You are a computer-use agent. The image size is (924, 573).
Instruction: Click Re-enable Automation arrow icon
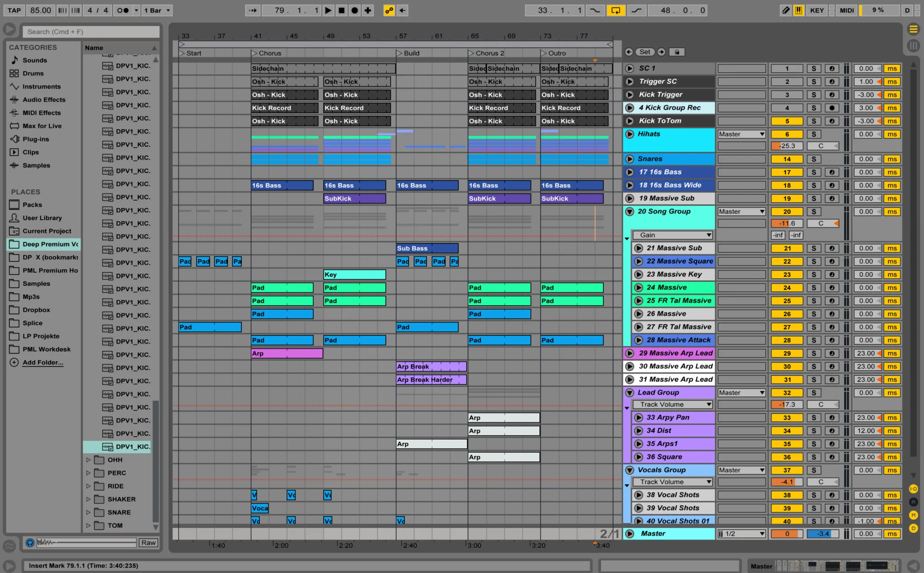click(x=402, y=10)
